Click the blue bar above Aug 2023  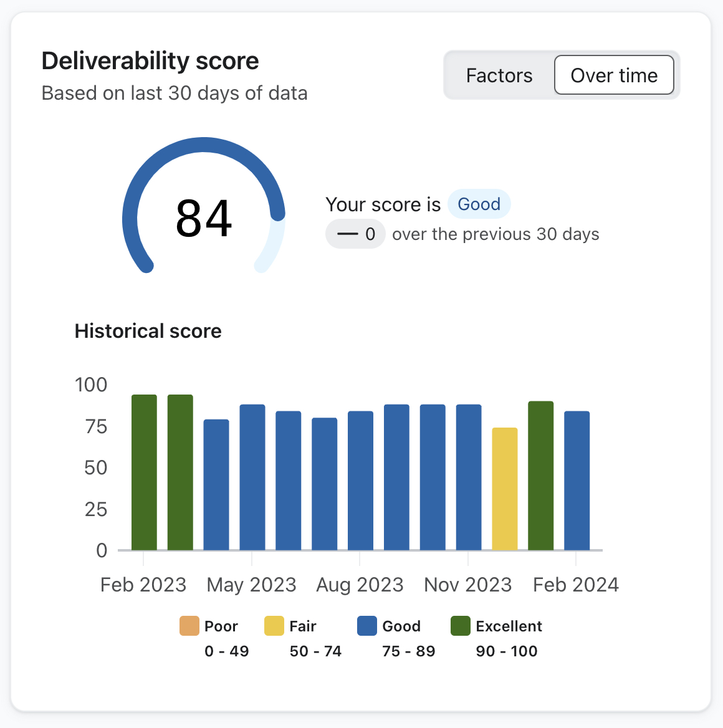pos(359,480)
